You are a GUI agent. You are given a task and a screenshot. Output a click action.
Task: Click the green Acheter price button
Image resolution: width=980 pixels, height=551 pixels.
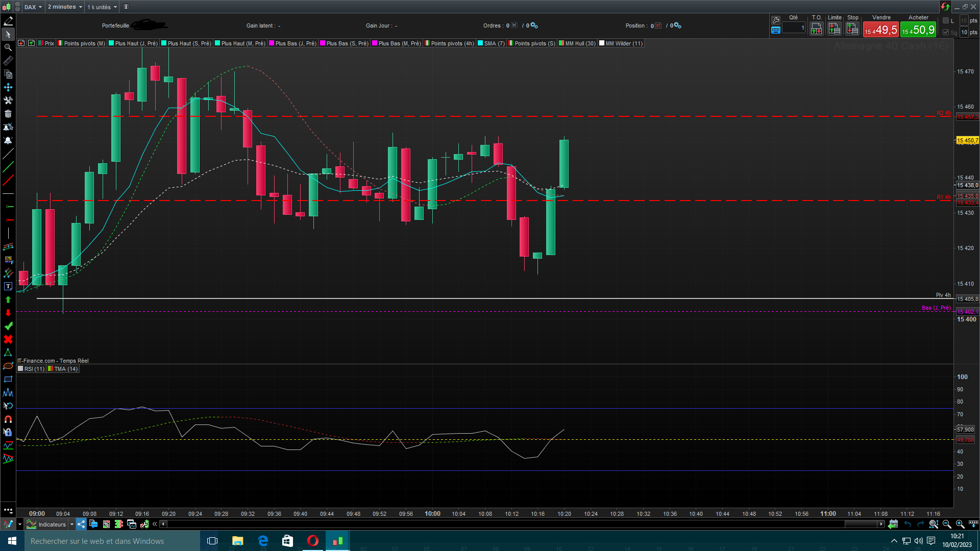point(918,30)
